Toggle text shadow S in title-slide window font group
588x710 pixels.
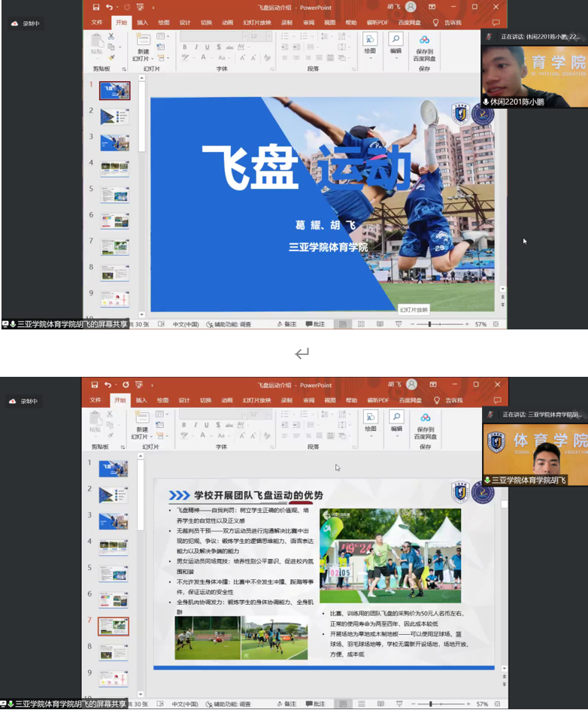click(x=219, y=47)
